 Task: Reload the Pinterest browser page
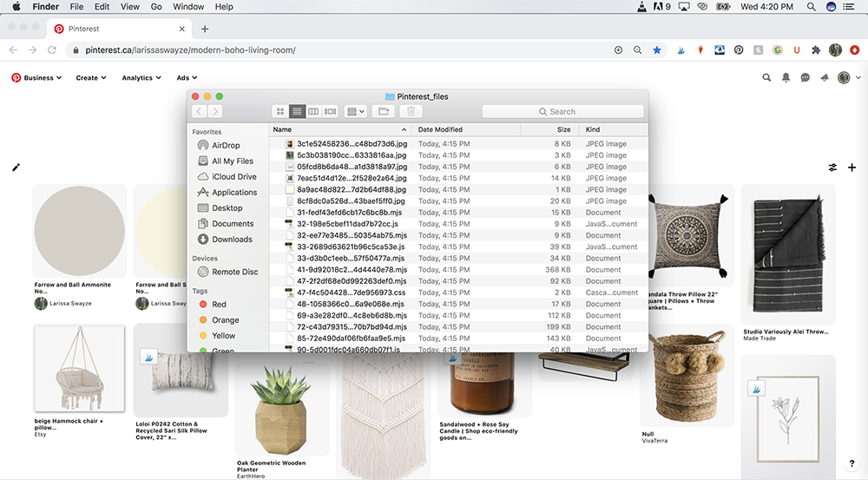click(52, 49)
